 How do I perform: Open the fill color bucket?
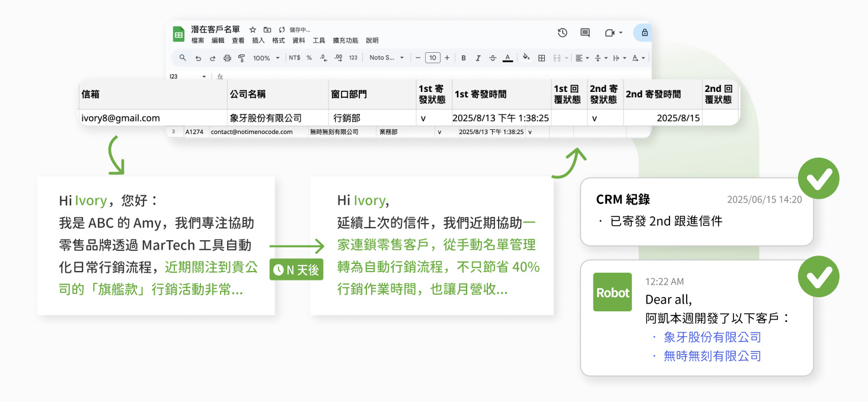(526, 58)
